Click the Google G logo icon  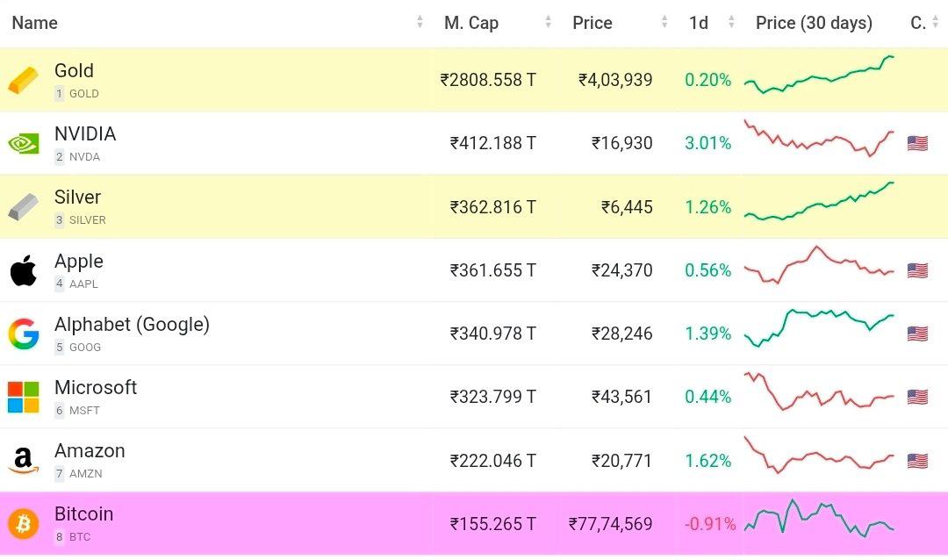24,334
